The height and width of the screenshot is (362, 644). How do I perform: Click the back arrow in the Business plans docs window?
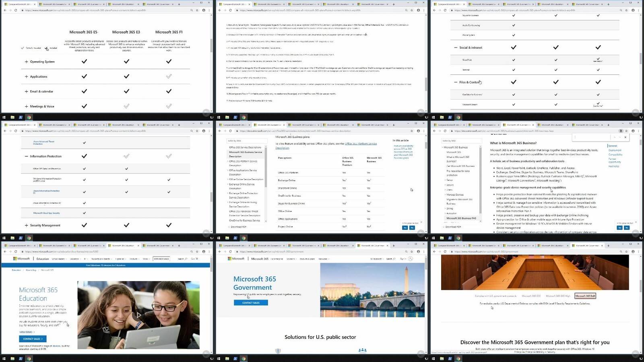(219, 131)
